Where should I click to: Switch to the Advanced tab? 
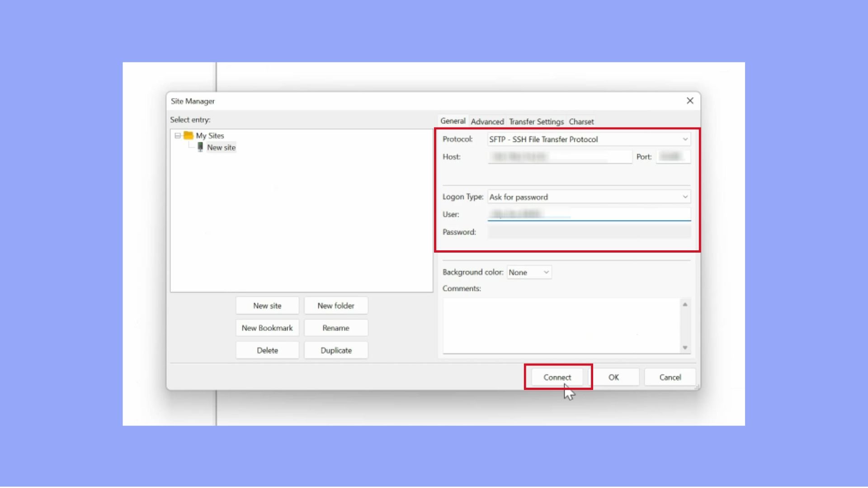click(x=487, y=122)
